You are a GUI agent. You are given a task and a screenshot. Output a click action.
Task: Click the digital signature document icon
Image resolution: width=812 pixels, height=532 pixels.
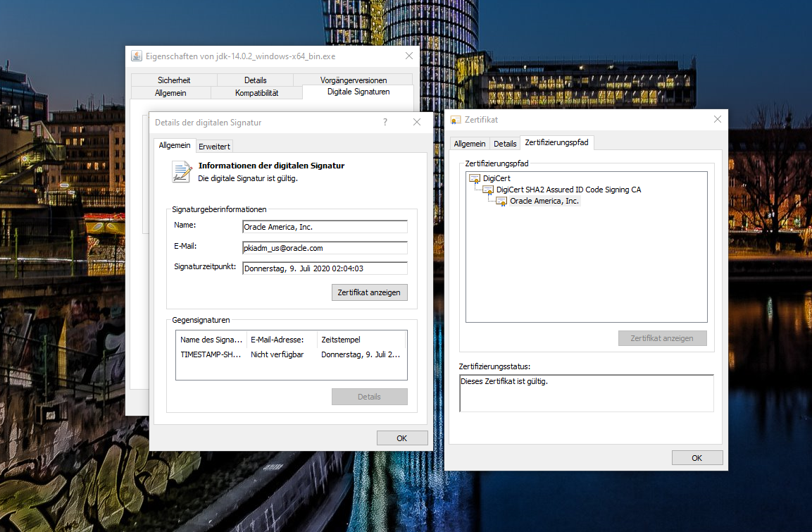[182, 172]
